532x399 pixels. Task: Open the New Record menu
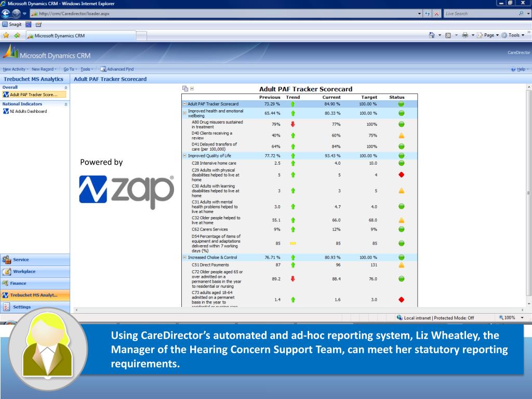point(44,69)
